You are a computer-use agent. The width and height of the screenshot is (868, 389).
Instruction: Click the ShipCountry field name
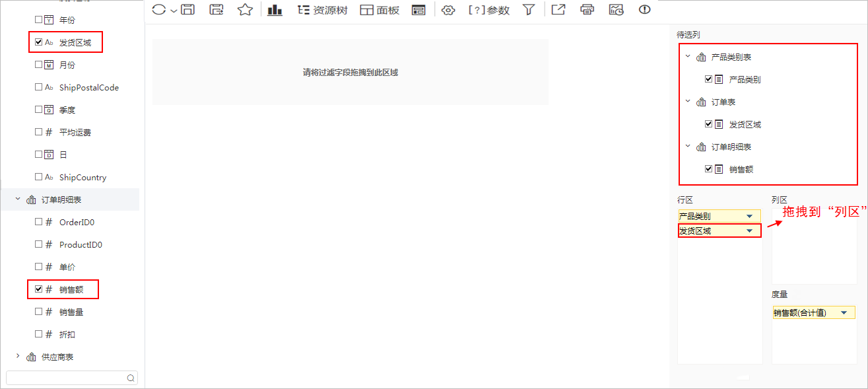(83, 177)
